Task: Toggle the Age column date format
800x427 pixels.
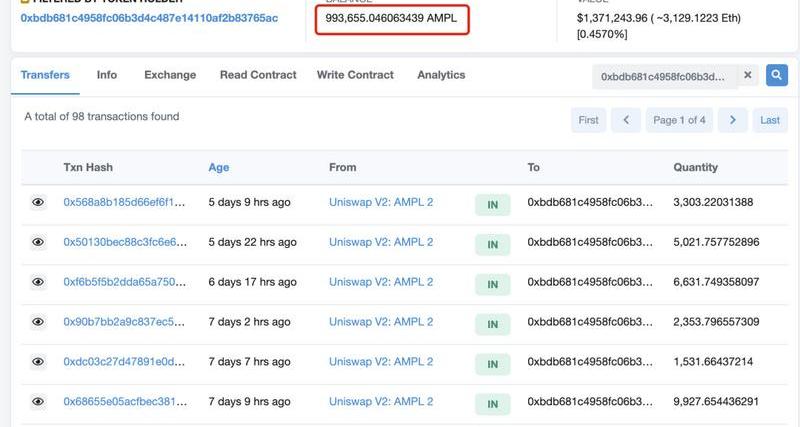Action: pos(218,168)
